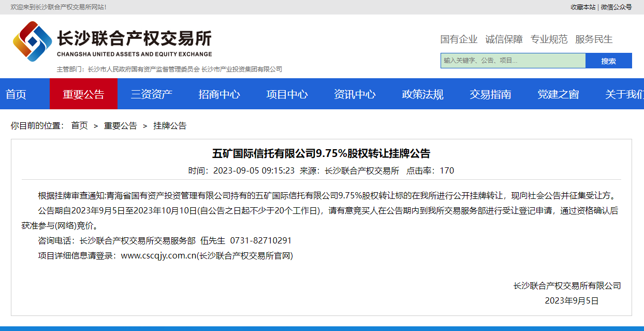This screenshot has width=644, height=331.
Task: Open 项目中心 in the navigation bar
Action: [x=287, y=94]
